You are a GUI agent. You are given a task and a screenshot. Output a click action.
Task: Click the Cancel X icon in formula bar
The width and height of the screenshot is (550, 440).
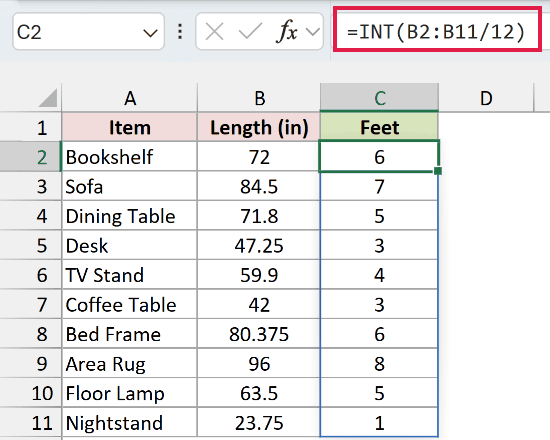coord(214,32)
